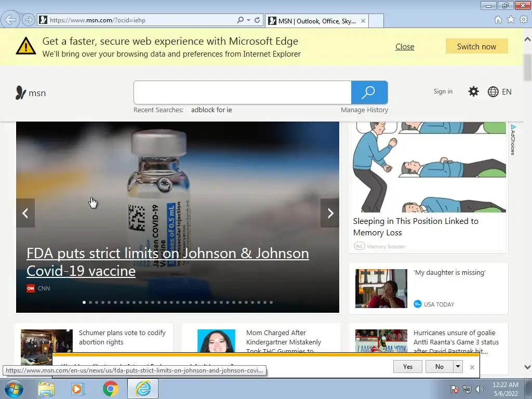Open the taskbar clock showing 12:22 AM
The width and height of the screenshot is (532, 399).
(x=506, y=389)
